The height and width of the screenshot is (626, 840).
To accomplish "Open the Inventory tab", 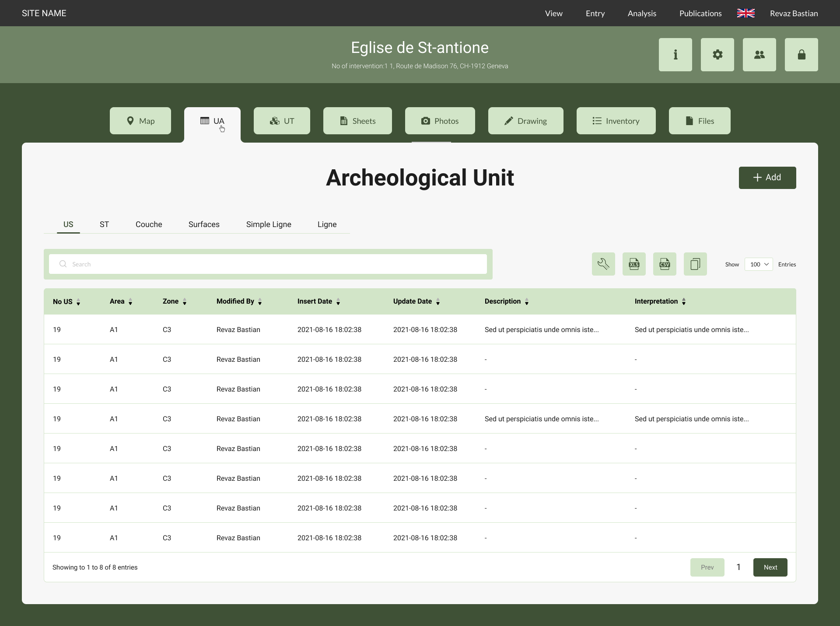I will [x=616, y=121].
